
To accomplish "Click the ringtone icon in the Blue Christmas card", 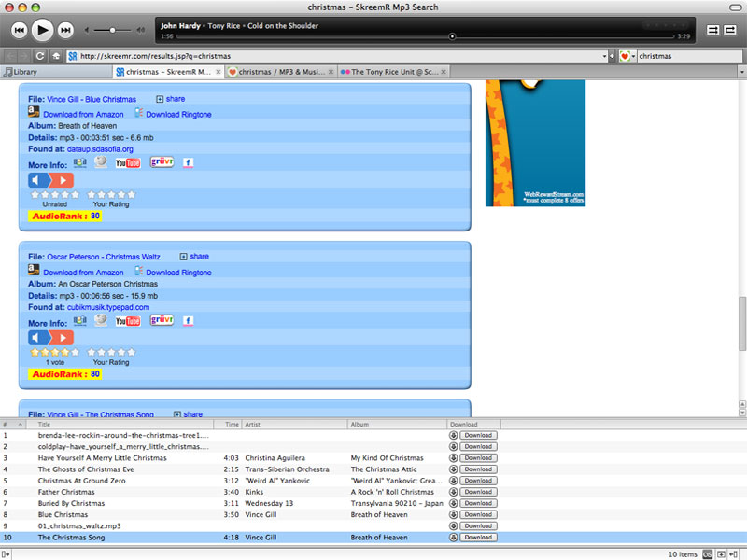I will tap(138, 112).
